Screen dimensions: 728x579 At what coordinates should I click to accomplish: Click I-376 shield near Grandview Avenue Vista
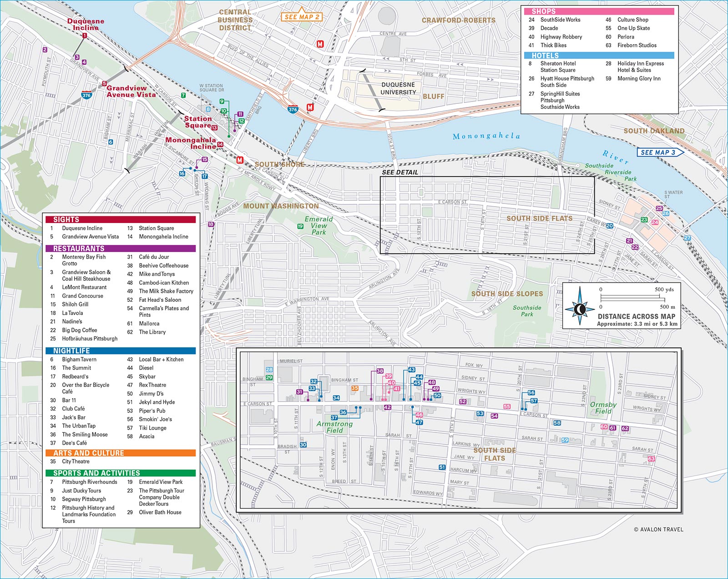point(86,95)
